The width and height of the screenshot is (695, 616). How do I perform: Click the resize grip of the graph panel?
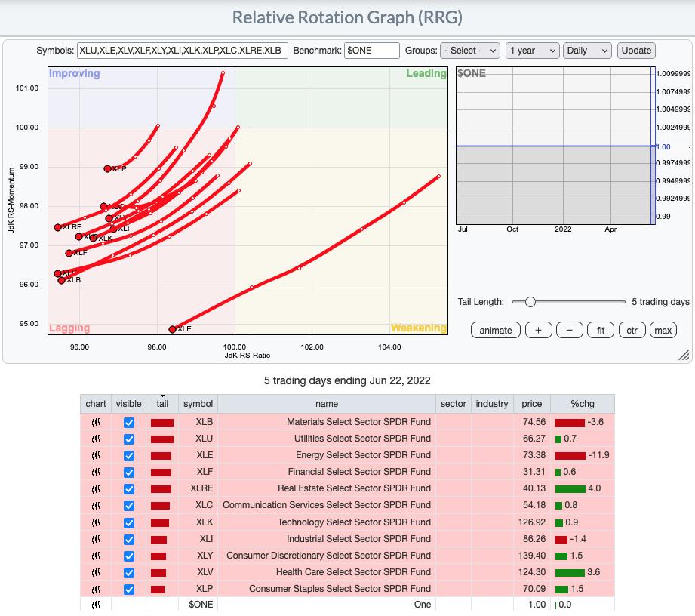pos(684,355)
